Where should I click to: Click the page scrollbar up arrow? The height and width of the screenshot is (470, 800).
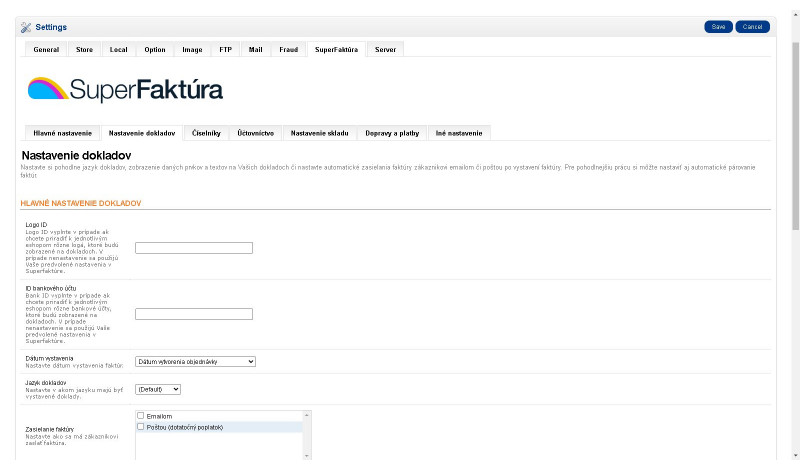795,15
